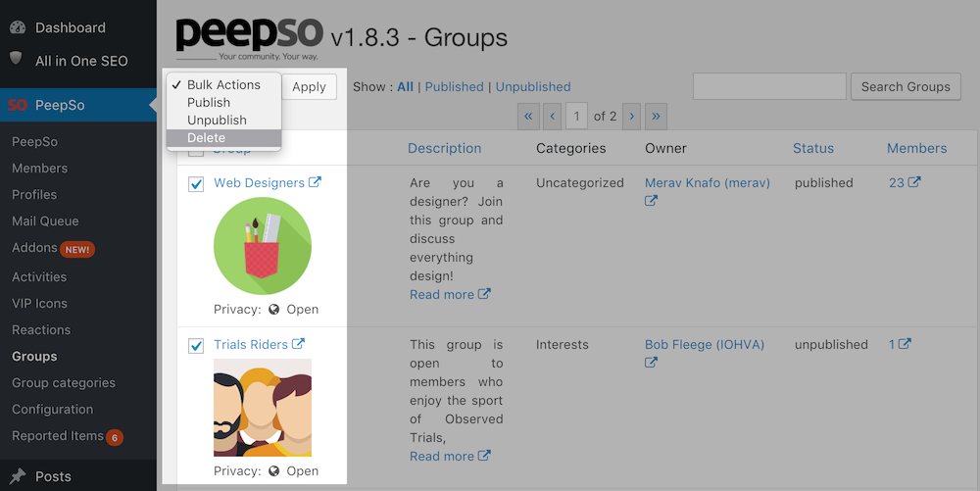Open the Dashboard icon in sidebar
980x491 pixels.
click(x=18, y=27)
